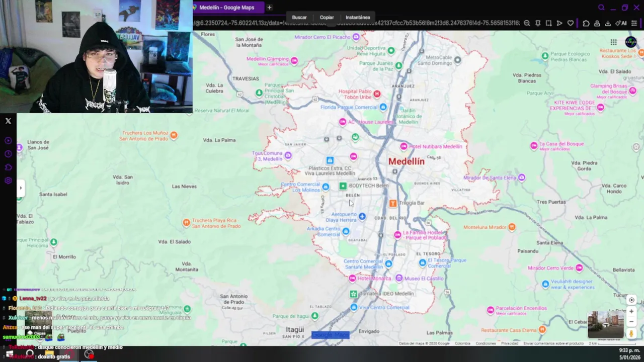
Task: Click the Monteluna Mirador restaurant pin
Action: 512,227
